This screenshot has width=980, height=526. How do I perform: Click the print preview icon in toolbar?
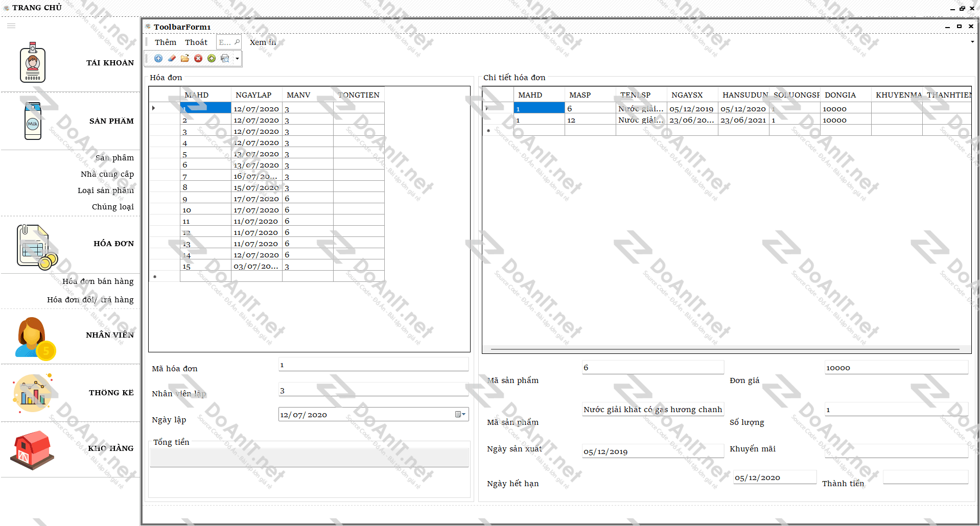(225, 59)
